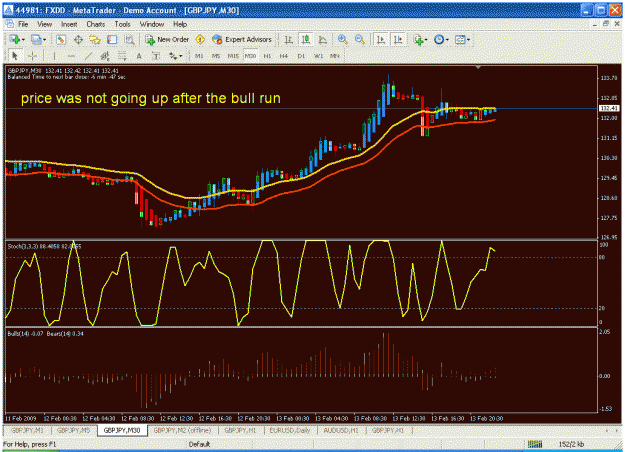Click the New Order button
This screenshot has width=625, height=452.
tap(167, 39)
